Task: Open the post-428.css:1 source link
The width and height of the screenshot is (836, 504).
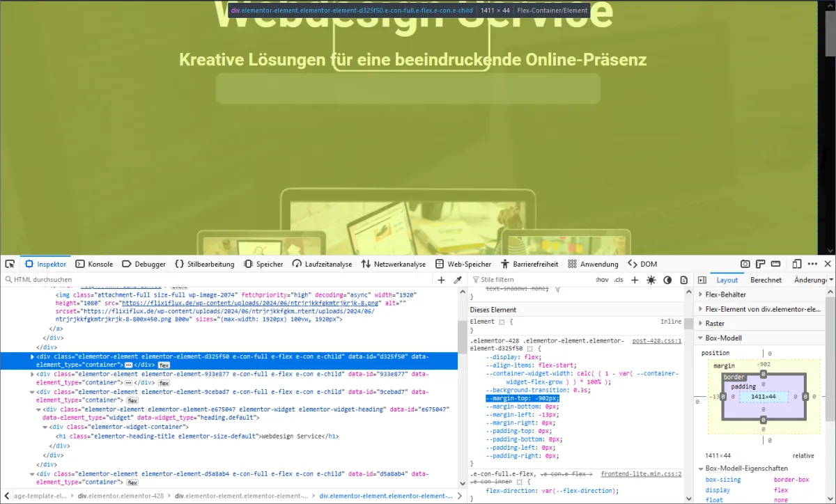Action: (x=656, y=340)
